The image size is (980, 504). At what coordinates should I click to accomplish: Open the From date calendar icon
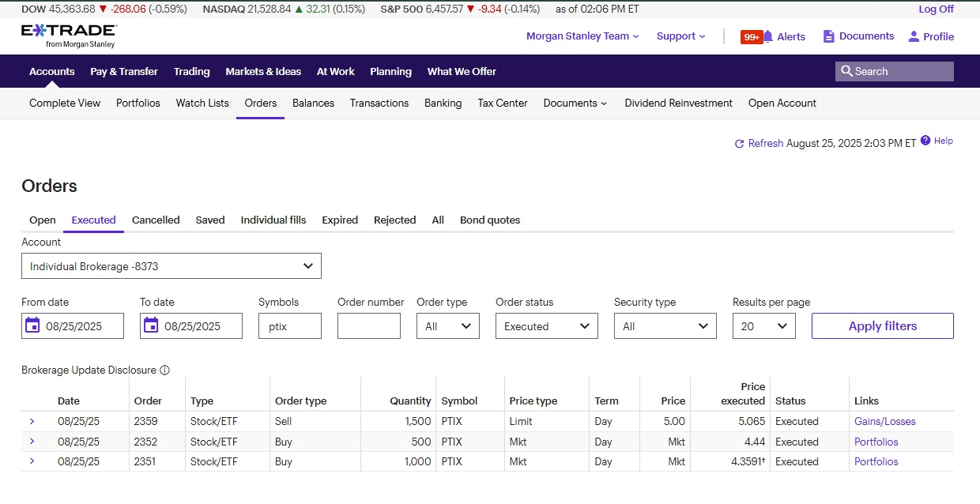pyautogui.click(x=32, y=325)
